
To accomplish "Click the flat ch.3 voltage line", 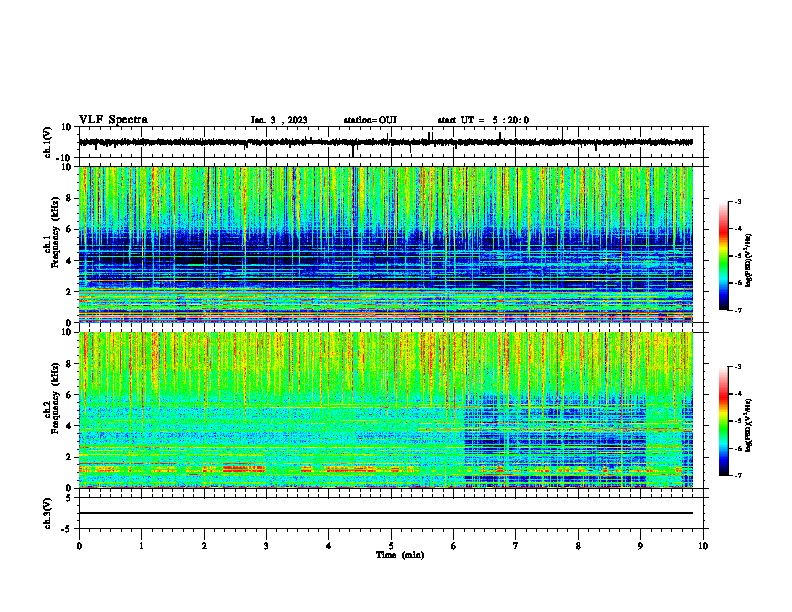I will (x=386, y=513).
